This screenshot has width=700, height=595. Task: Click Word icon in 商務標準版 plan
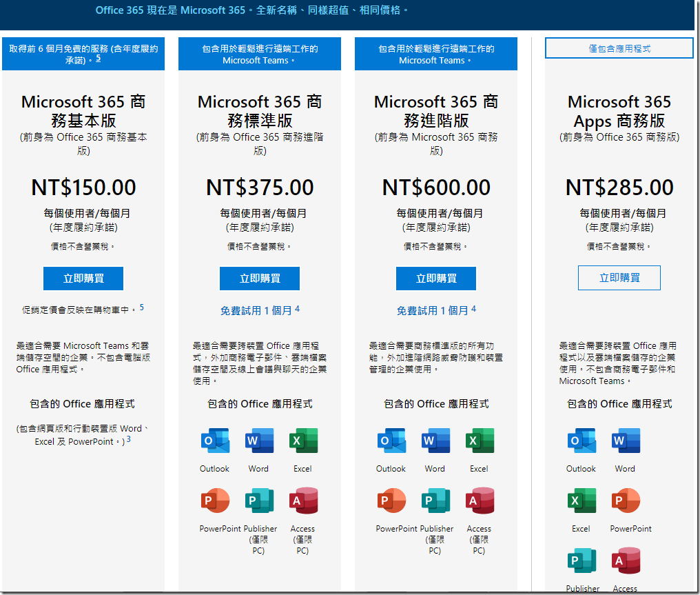click(259, 441)
